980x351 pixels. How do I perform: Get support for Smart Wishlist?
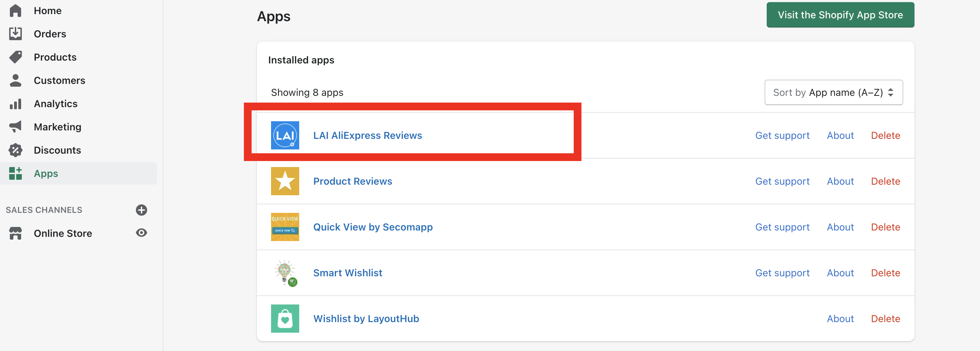pos(782,272)
